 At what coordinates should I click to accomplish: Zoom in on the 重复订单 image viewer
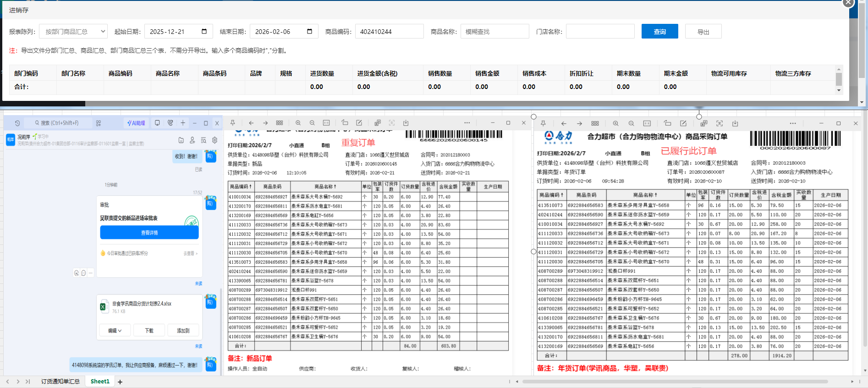click(298, 123)
